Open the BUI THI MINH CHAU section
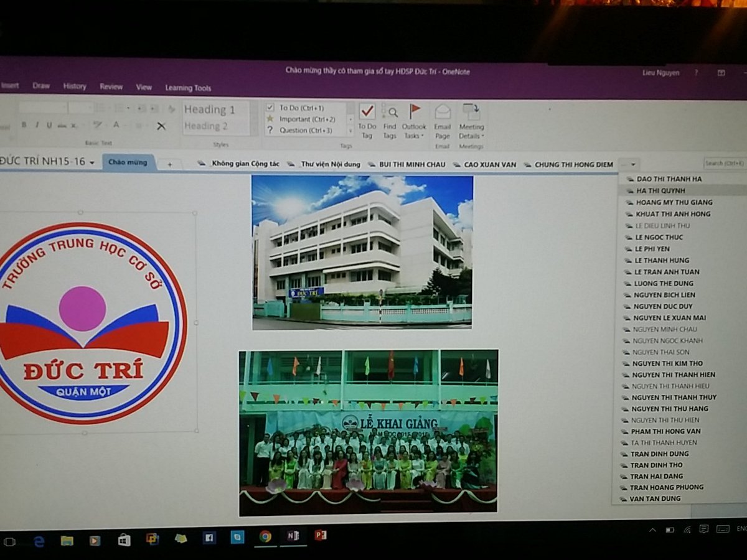 pos(411,164)
